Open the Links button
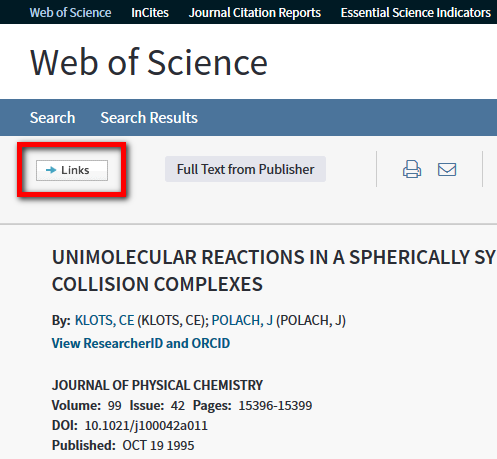The height and width of the screenshot is (459, 497). click(x=72, y=170)
